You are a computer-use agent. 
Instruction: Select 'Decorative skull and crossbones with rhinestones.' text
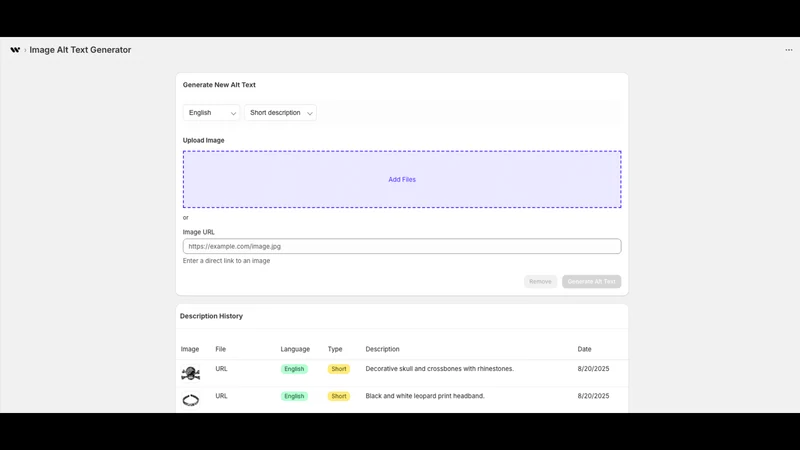(439, 368)
